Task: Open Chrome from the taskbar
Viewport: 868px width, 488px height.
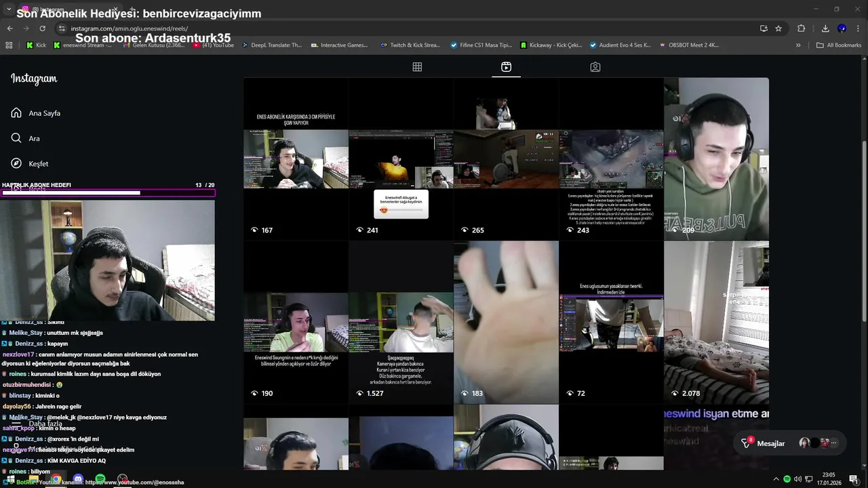Action: click(x=56, y=479)
